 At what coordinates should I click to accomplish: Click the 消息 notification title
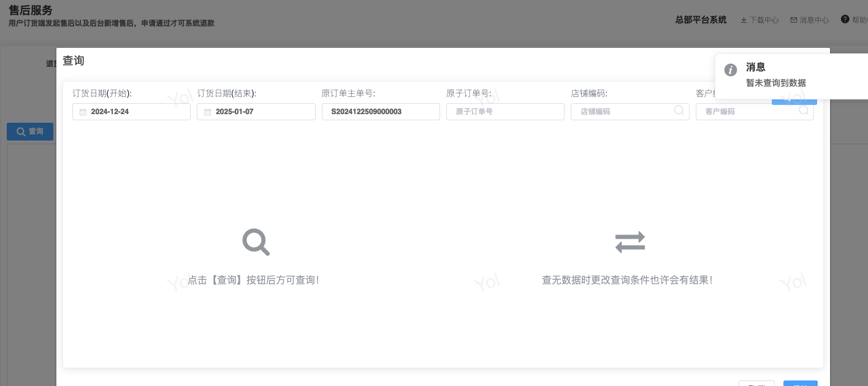[755, 68]
